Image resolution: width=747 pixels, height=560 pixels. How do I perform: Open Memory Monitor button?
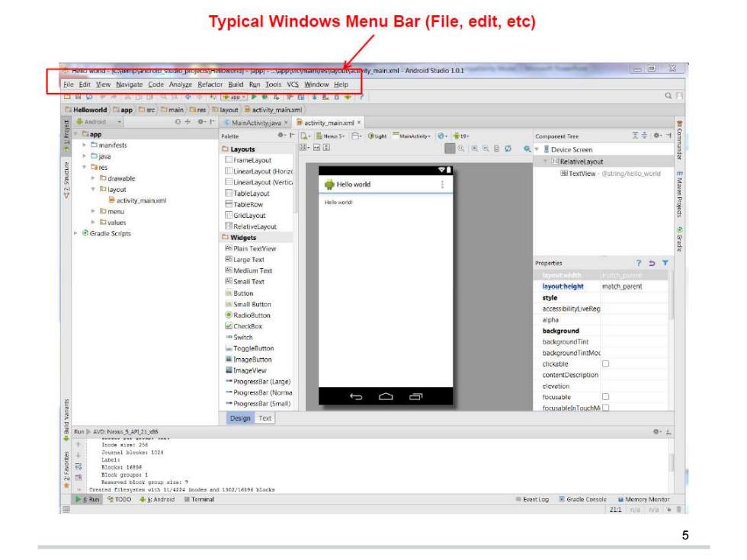tap(643, 500)
